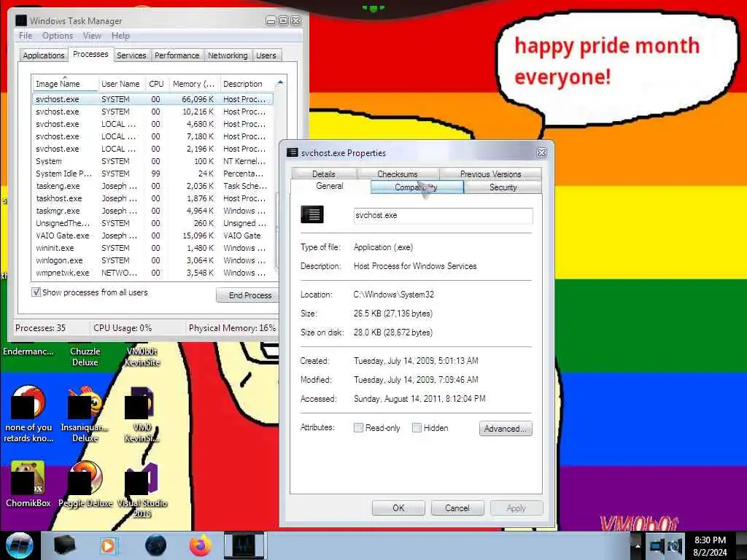Launch Firefox from the taskbar

point(201,545)
